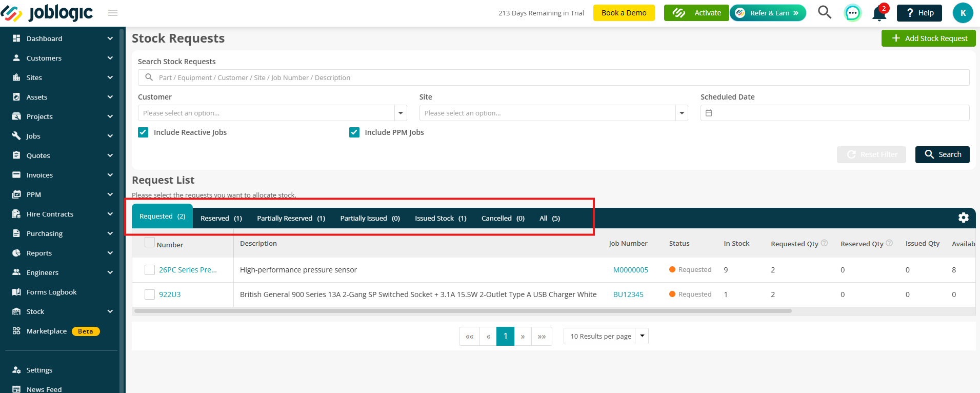Click the Purchasing sidebar icon
Screen dimensions: 980x393
(16, 233)
